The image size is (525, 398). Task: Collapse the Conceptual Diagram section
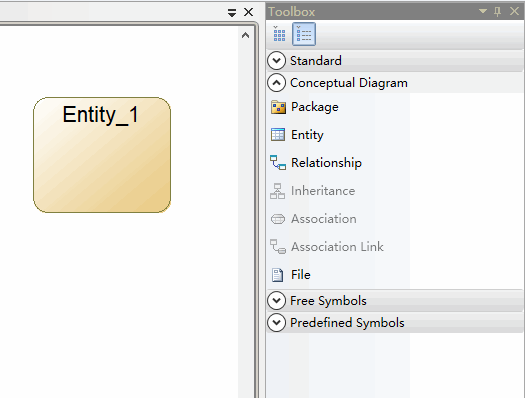pyautogui.click(x=277, y=83)
